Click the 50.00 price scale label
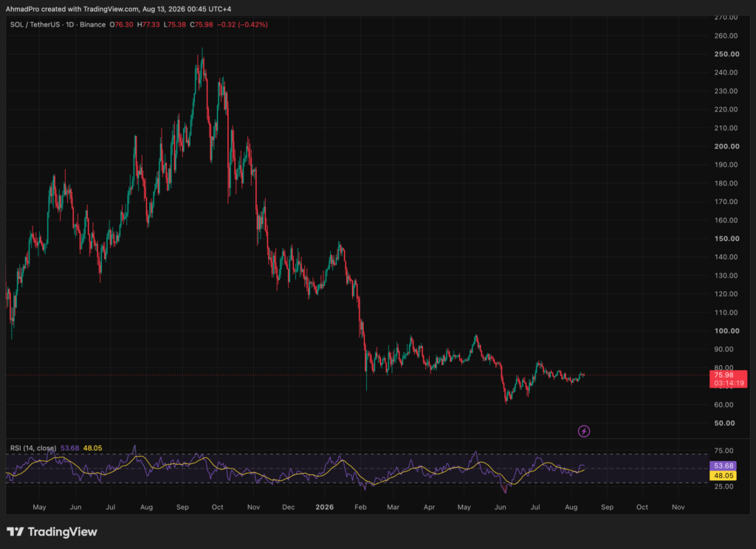The height and width of the screenshot is (549, 756). tap(725, 423)
